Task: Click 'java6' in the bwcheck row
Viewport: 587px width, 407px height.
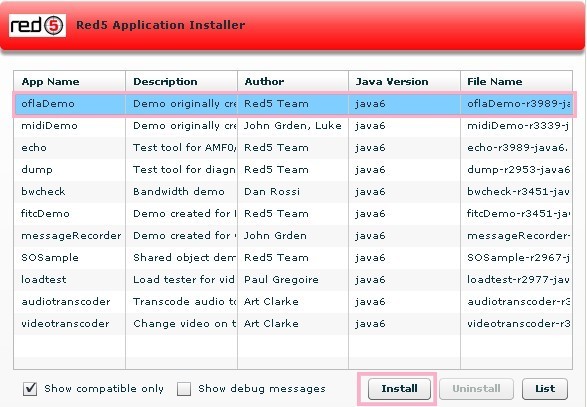Action: pos(405,192)
